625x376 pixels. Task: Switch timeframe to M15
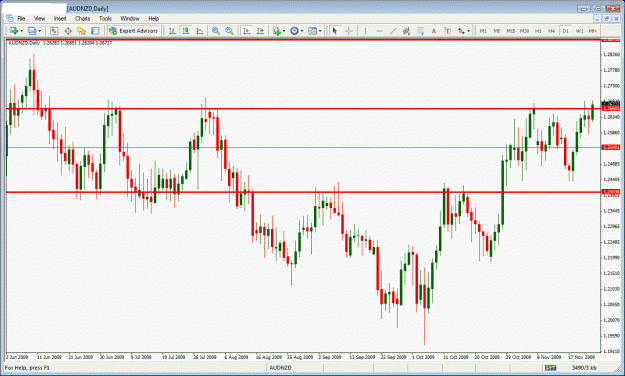[511, 31]
